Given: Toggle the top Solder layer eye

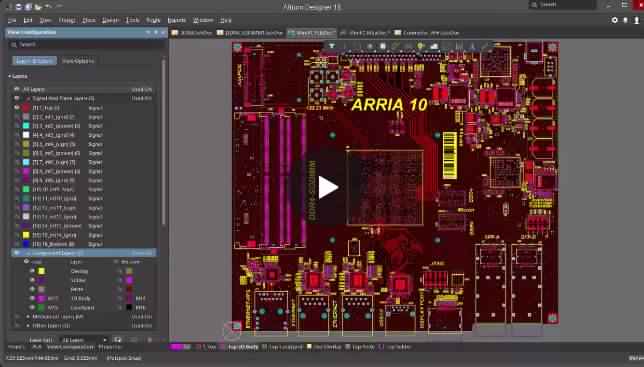Looking at the screenshot, I should coord(32,280).
